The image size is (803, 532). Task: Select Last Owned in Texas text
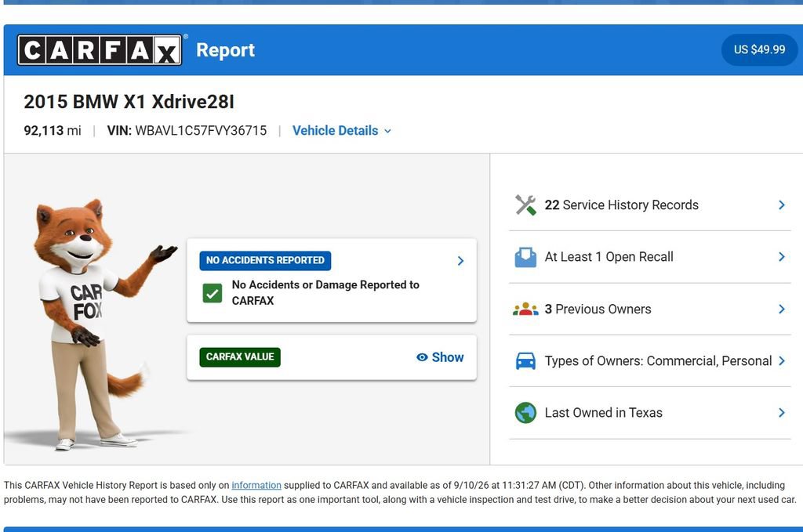click(603, 413)
